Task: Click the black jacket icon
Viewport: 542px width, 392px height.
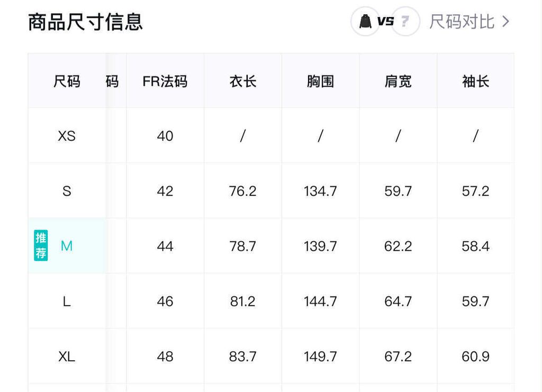Action: pos(365,22)
